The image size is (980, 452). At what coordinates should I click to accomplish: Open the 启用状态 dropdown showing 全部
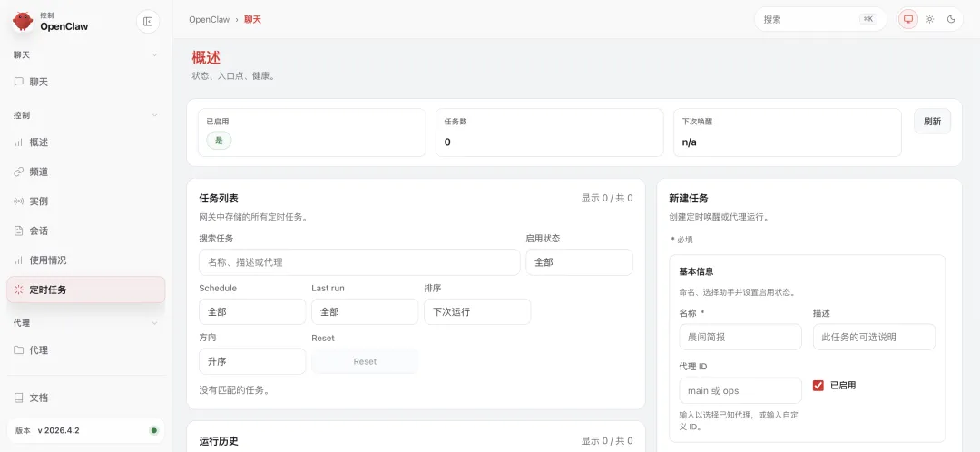click(x=579, y=262)
